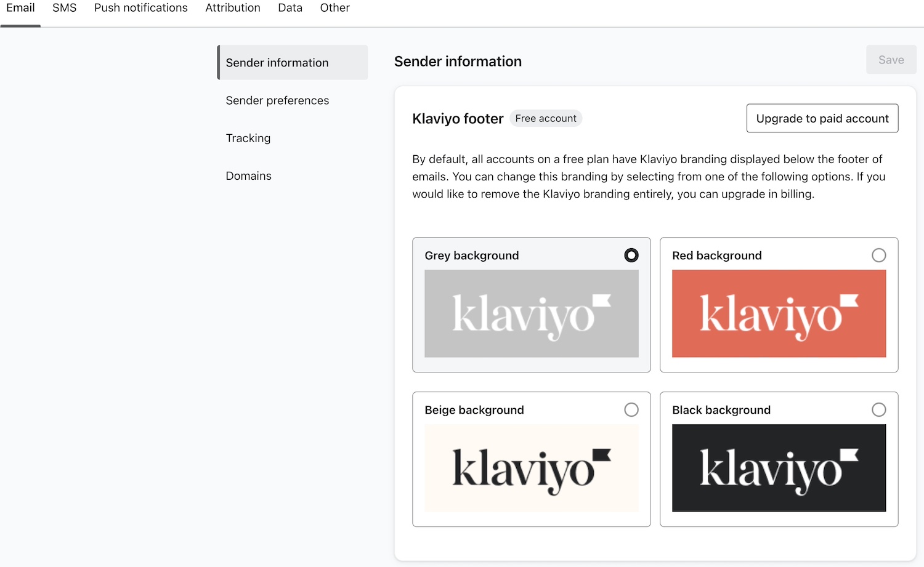Switch to the SMS tab
The image size is (924, 567).
64,8
